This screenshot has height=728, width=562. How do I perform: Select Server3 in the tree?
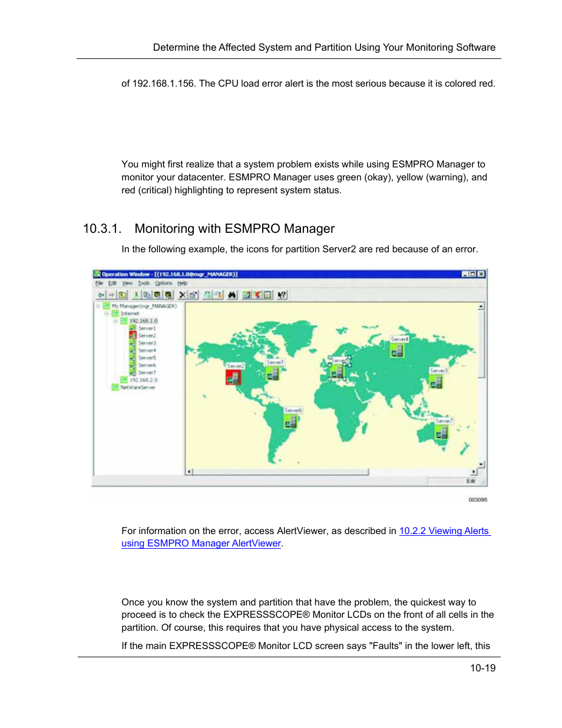click(147, 343)
